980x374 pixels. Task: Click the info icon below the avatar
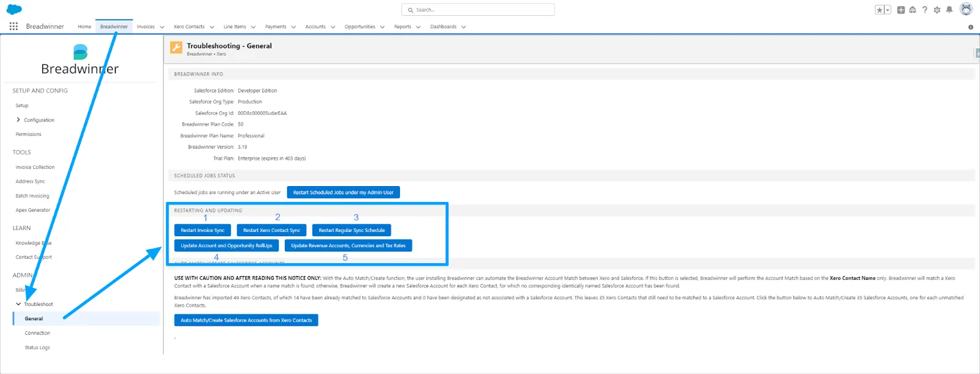pyautogui.click(x=971, y=27)
